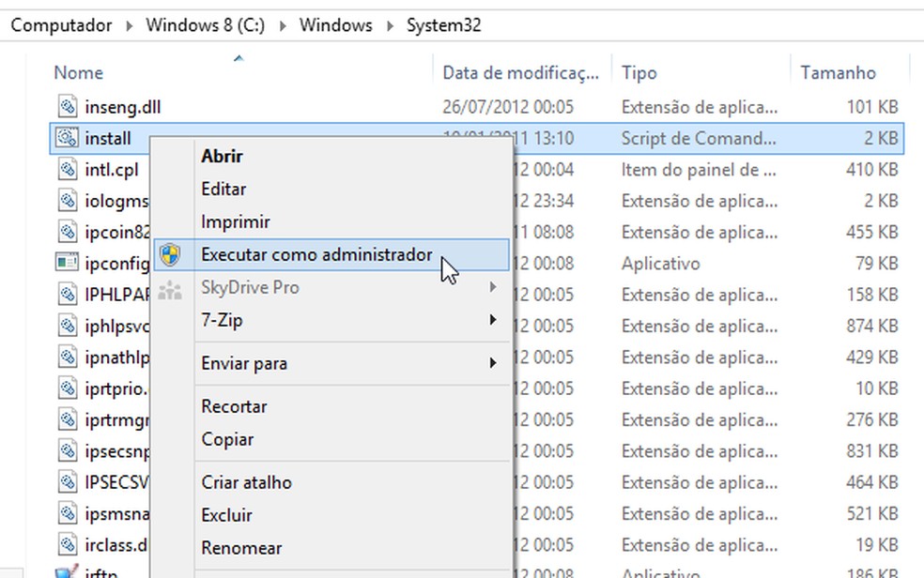Screen dimensions: 924x578
Task: Open the 7-Zip submenu entry
Action: [331, 320]
